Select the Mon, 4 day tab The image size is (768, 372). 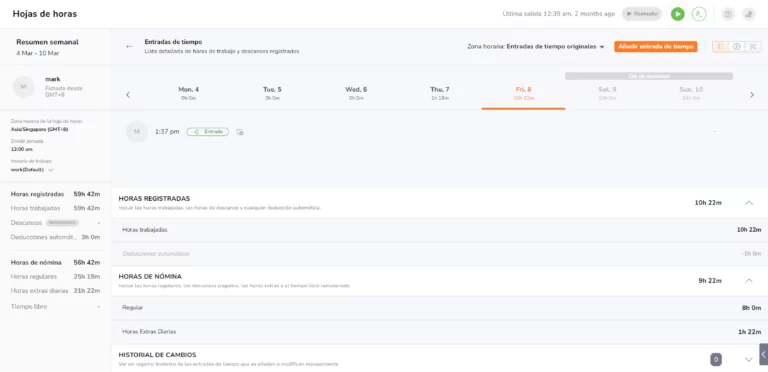click(x=189, y=93)
